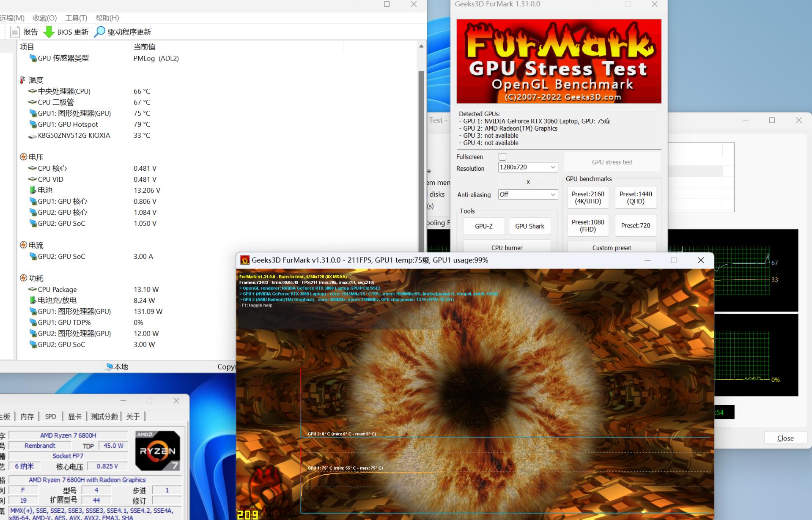
Task: Click the driver update magnifier icon
Action: [x=99, y=32]
